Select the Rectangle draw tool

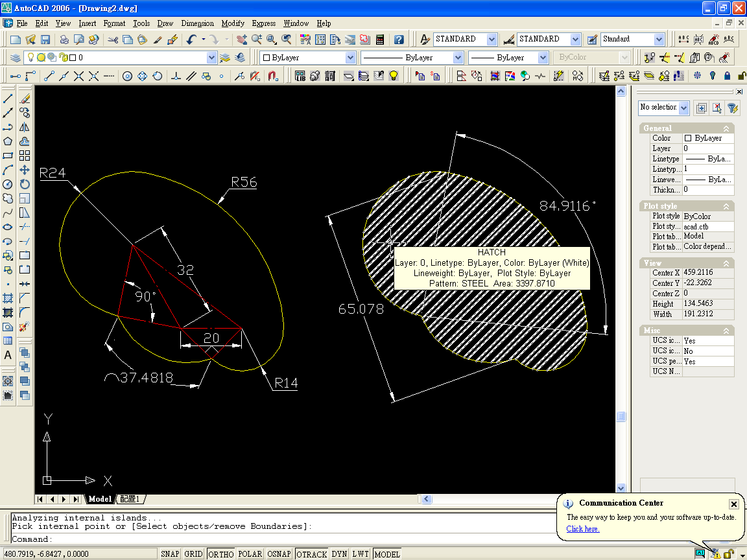[8, 156]
